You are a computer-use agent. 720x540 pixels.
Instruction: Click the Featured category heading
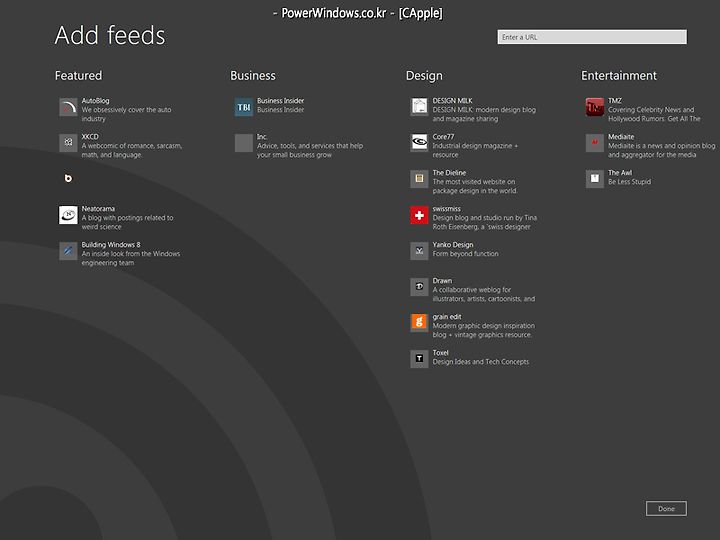point(79,75)
